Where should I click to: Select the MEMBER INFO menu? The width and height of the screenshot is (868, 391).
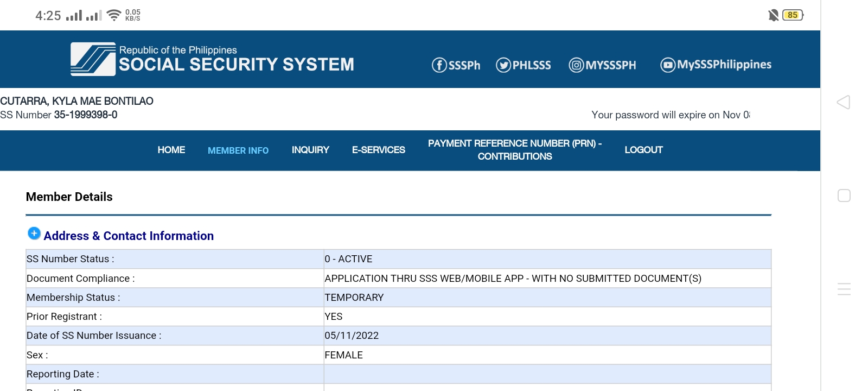point(238,150)
